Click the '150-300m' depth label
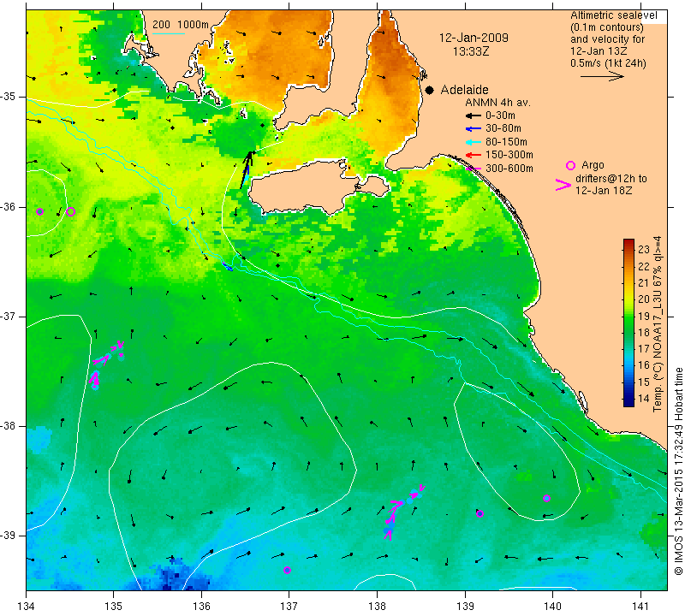 (509, 155)
